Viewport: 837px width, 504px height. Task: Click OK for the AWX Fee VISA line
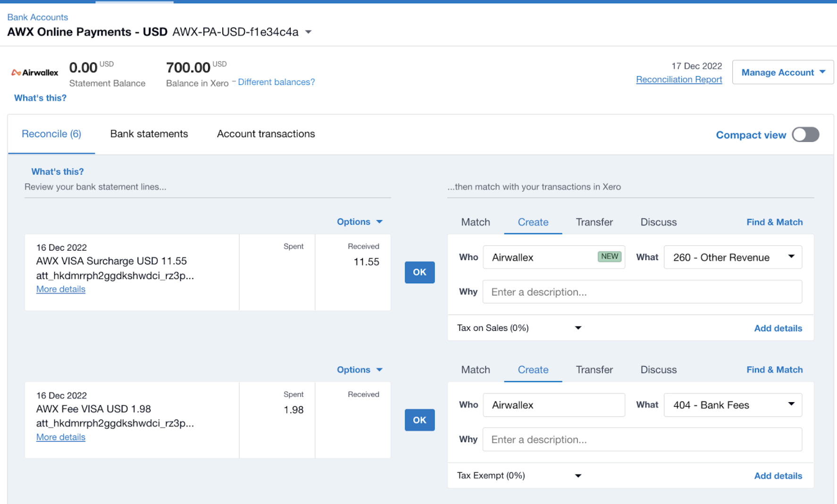[419, 420]
